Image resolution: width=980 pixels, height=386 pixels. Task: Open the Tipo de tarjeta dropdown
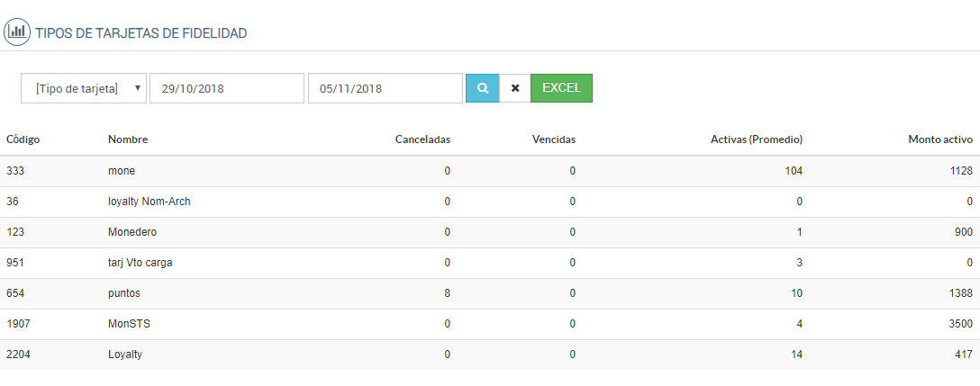pos(84,88)
